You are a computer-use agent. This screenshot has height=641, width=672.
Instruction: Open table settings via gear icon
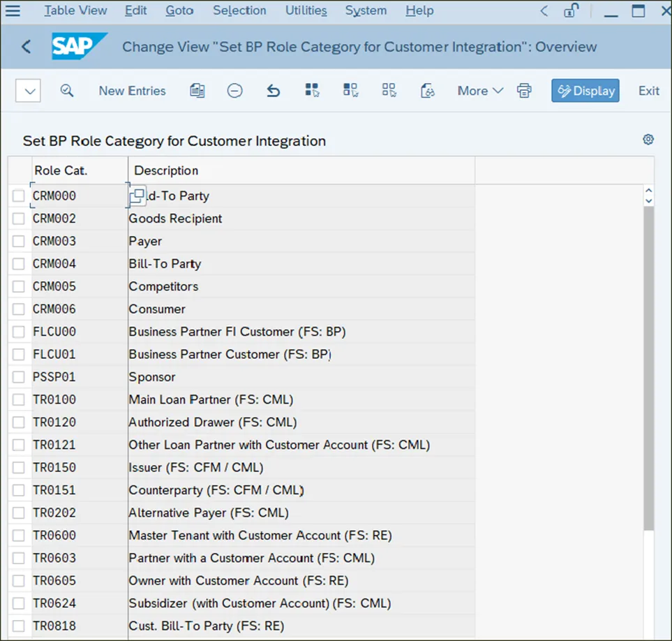coord(648,140)
